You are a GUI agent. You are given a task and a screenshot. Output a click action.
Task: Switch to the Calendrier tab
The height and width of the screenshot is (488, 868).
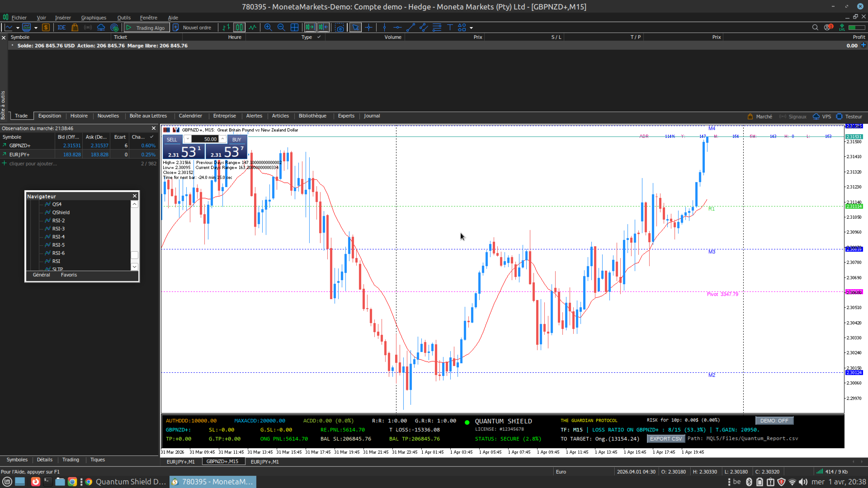click(190, 116)
